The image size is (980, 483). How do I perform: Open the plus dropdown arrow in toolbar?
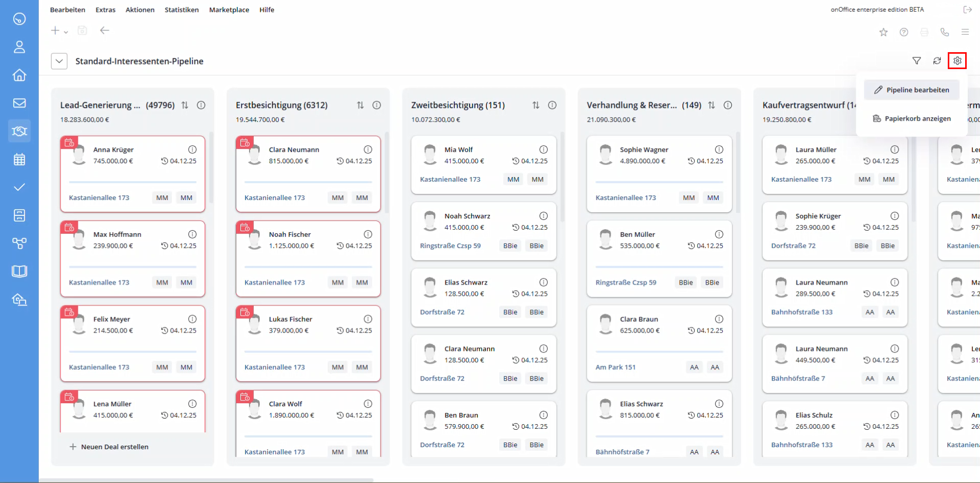[x=66, y=32]
